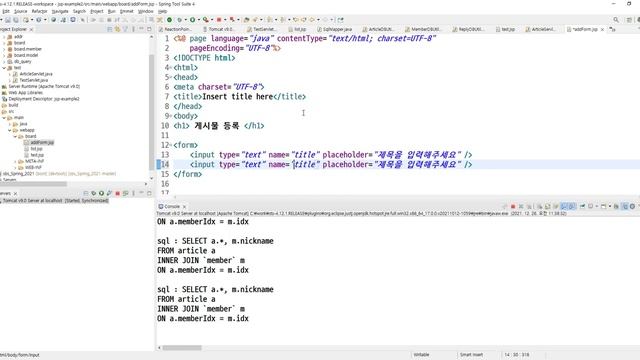Image resolution: width=640 pixels, height=360 pixels.
Task: Collapse the board folder under webapp
Action: [x=16, y=136]
